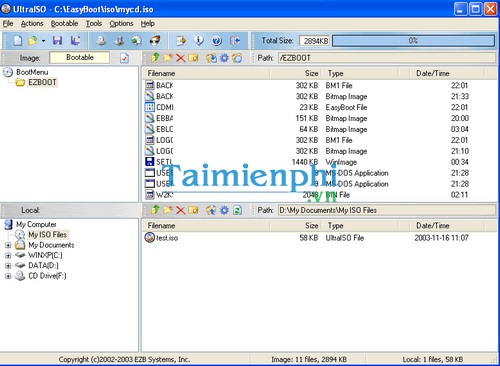This screenshot has width=500, height=366.
Task: Select the W2K BIN File row
Action: coord(307,195)
